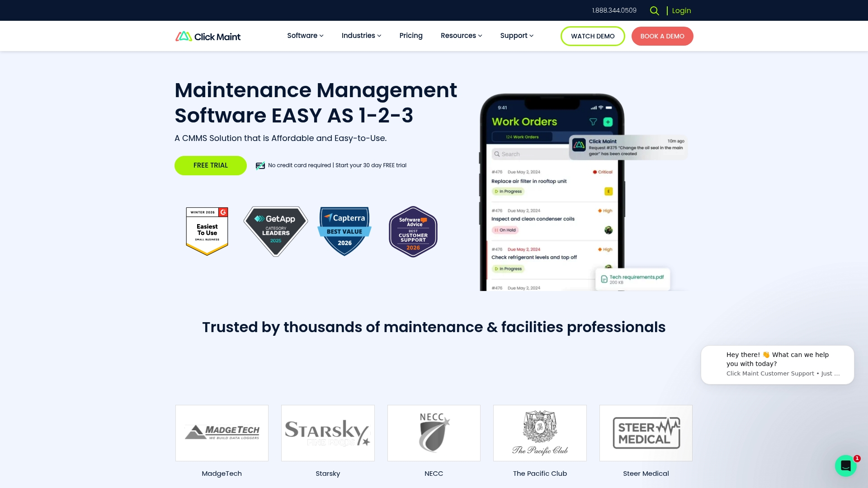Call the 1.888.344.0509 phone number

click(614, 10)
